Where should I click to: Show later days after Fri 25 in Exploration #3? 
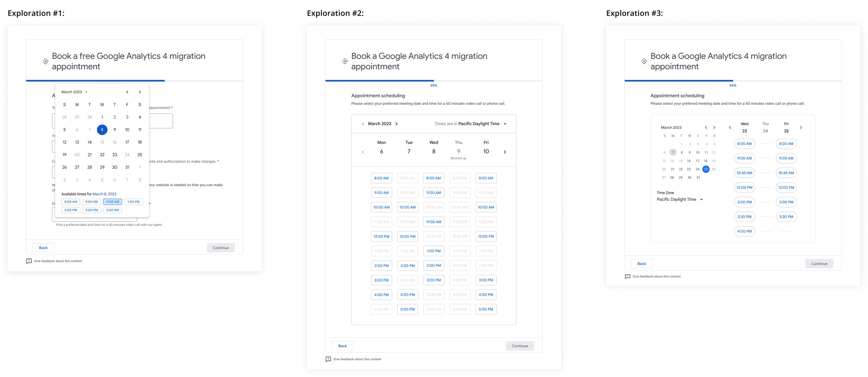pyautogui.click(x=801, y=128)
